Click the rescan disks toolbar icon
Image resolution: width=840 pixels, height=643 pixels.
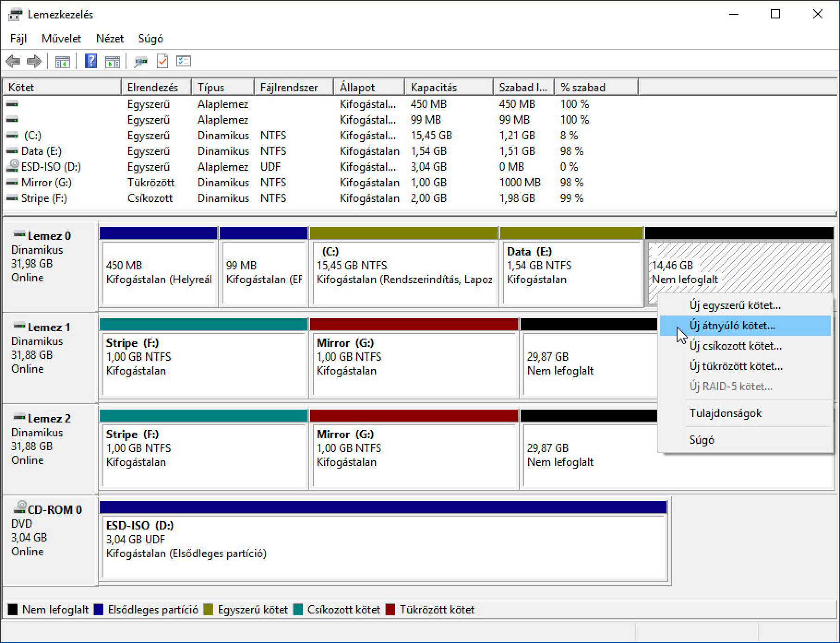pos(141,61)
